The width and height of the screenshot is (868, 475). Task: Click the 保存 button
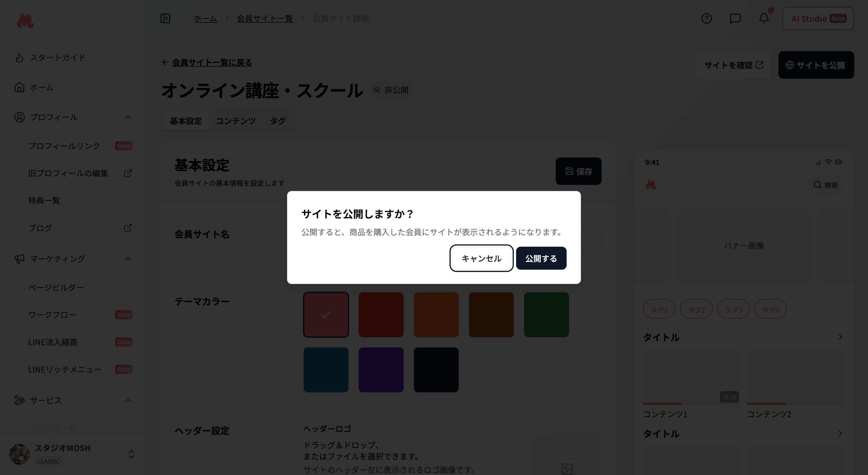[x=578, y=171]
